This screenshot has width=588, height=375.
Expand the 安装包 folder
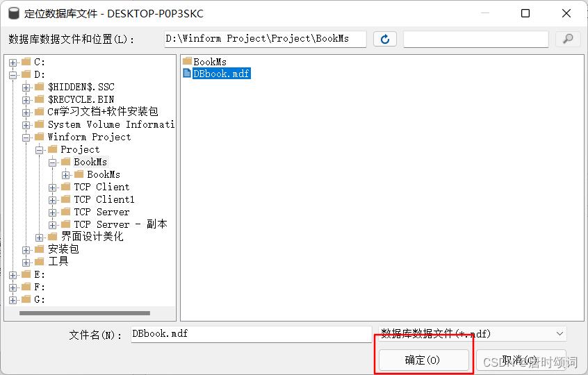point(26,250)
